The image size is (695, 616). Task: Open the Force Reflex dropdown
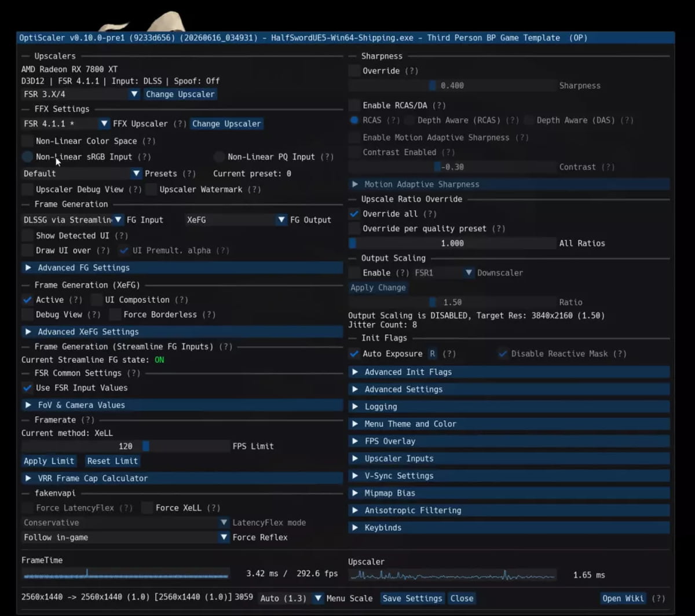pos(126,537)
